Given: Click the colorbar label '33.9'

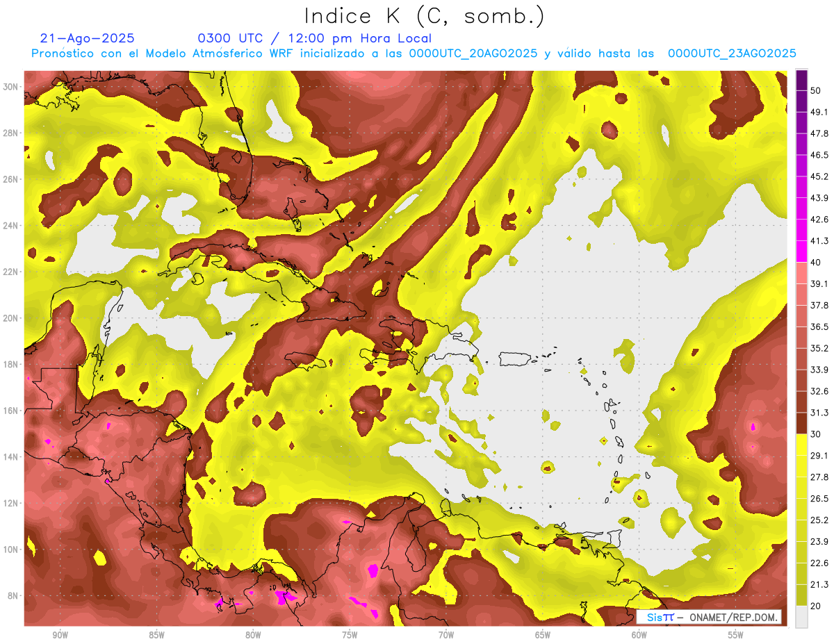Looking at the screenshot, I should point(819,370).
